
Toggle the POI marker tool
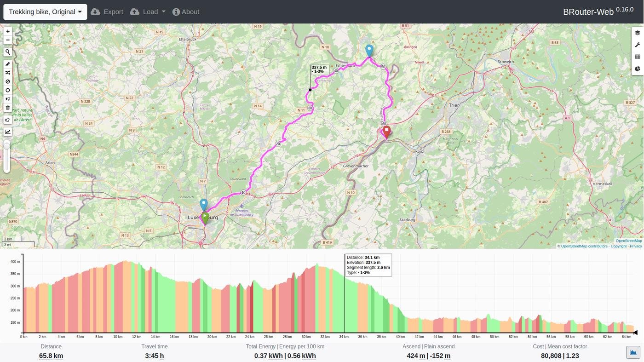point(7,98)
